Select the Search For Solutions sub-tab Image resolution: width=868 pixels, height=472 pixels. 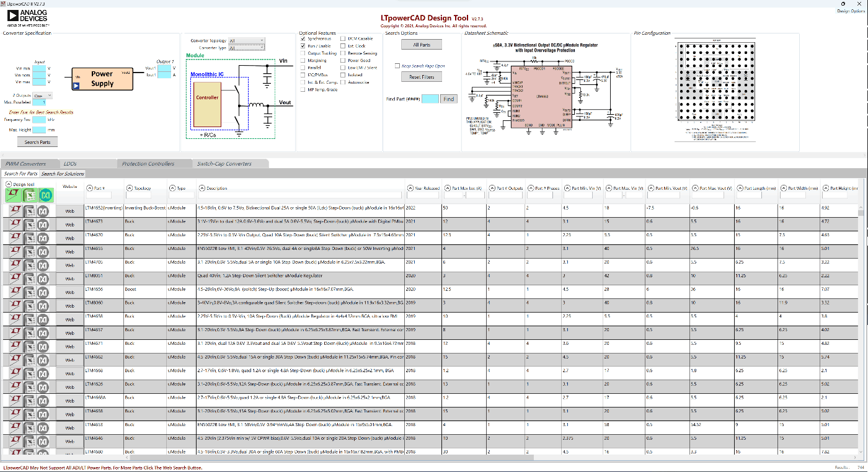(x=63, y=174)
